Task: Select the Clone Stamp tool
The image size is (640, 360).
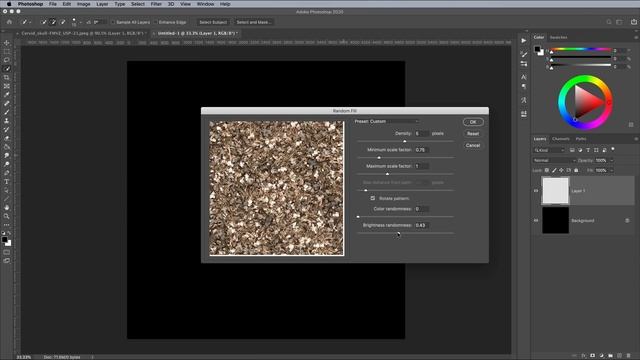Action: point(7,121)
